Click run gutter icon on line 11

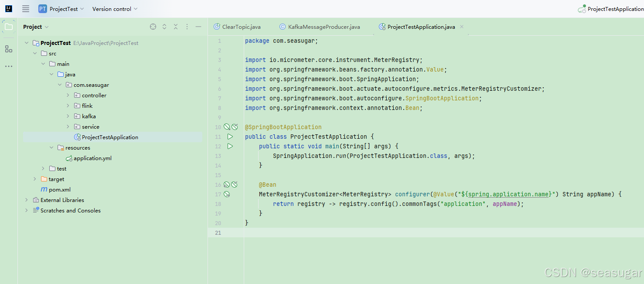pyautogui.click(x=230, y=137)
